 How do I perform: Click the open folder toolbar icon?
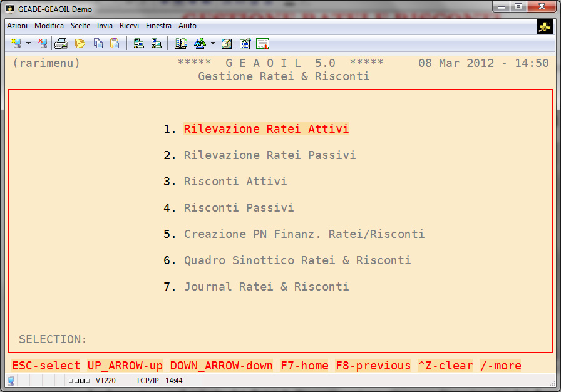(x=80, y=43)
